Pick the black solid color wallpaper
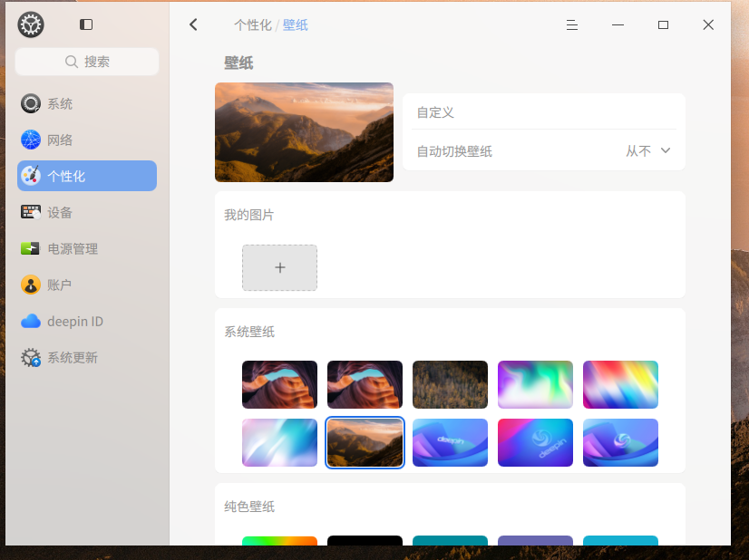 click(x=365, y=541)
